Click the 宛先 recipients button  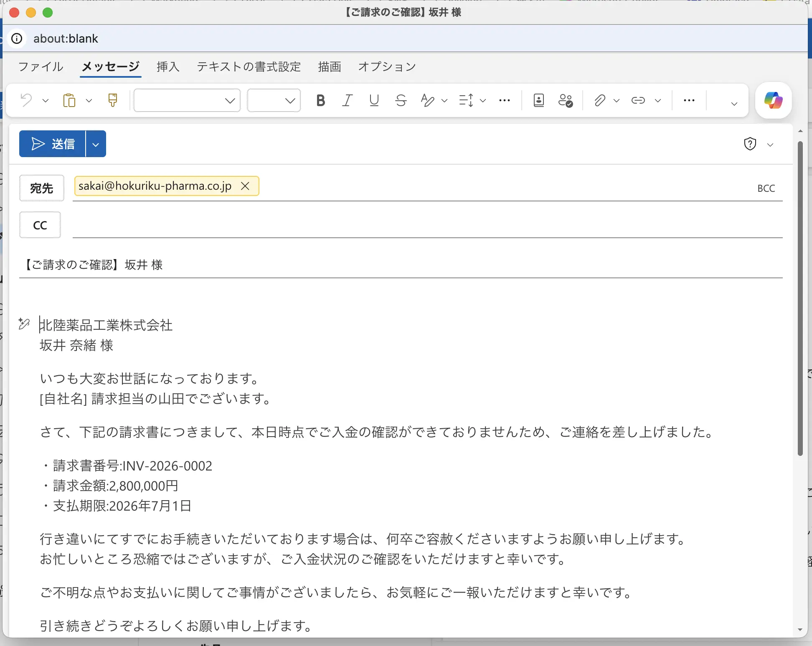42,188
